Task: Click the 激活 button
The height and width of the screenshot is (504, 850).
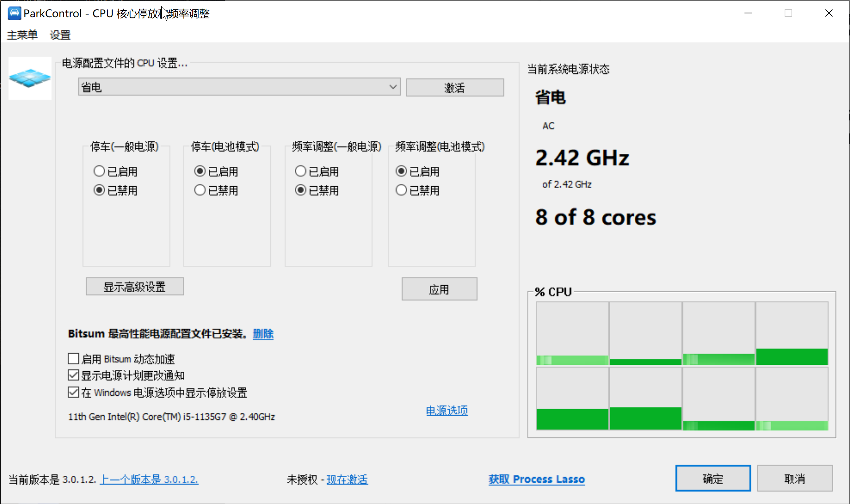Action: coord(455,88)
